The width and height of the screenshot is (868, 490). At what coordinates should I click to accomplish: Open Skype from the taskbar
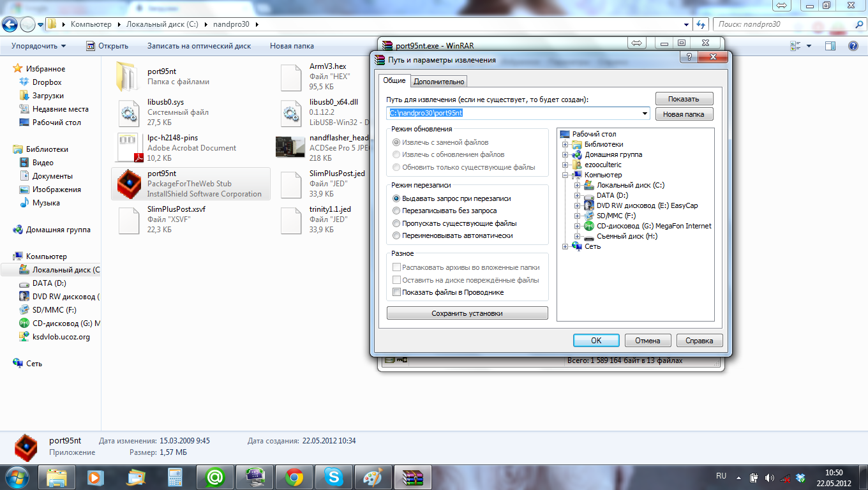pos(333,477)
